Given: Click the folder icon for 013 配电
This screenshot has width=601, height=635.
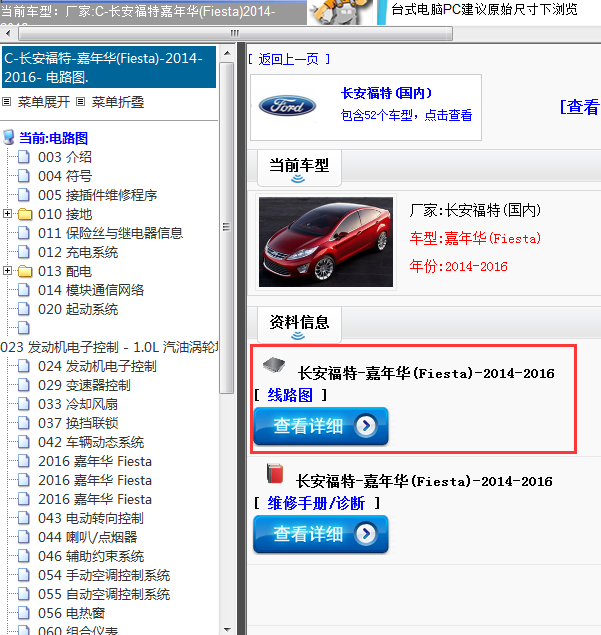Looking at the screenshot, I should click(25, 271).
